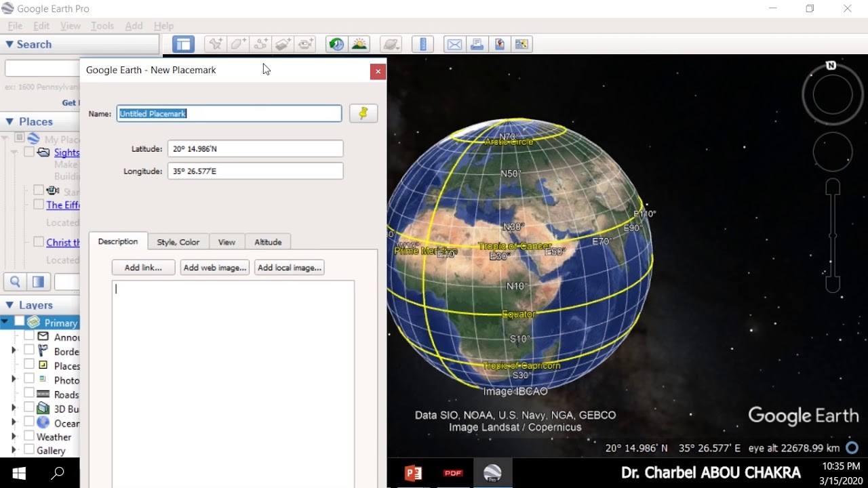Click the Add link... button
This screenshot has width=868, height=488.
coord(143,268)
